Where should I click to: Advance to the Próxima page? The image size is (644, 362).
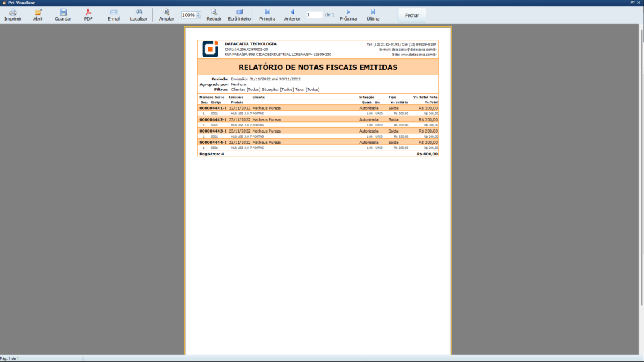point(348,13)
